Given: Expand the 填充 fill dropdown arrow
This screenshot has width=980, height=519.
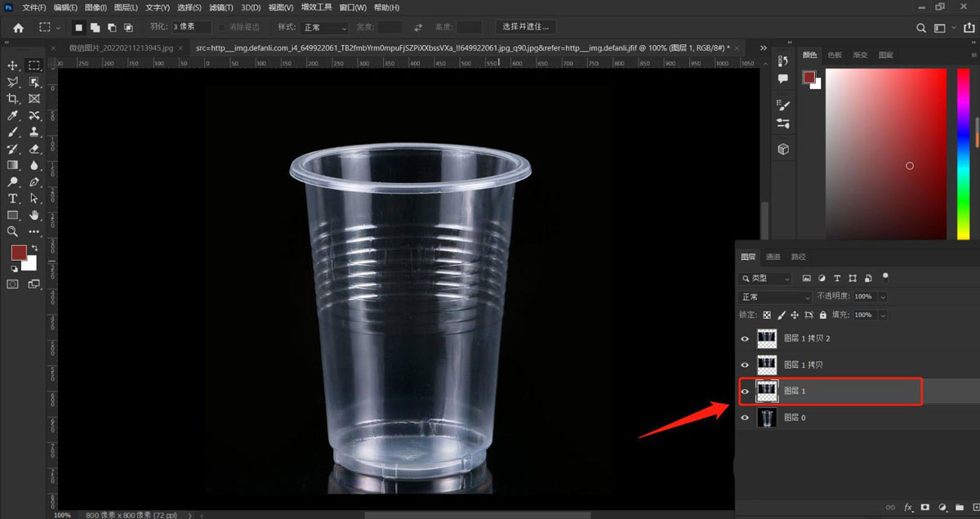Looking at the screenshot, I should tap(883, 315).
